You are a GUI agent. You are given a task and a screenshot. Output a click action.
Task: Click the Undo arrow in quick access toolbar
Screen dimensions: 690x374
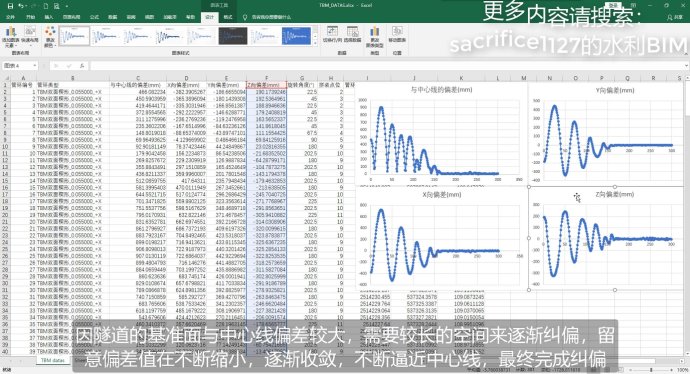point(21,6)
